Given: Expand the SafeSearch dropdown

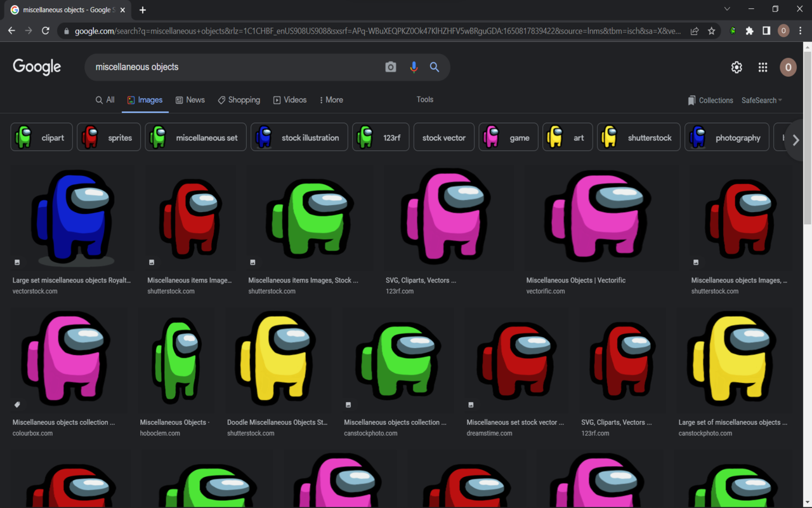Looking at the screenshot, I should (x=762, y=100).
